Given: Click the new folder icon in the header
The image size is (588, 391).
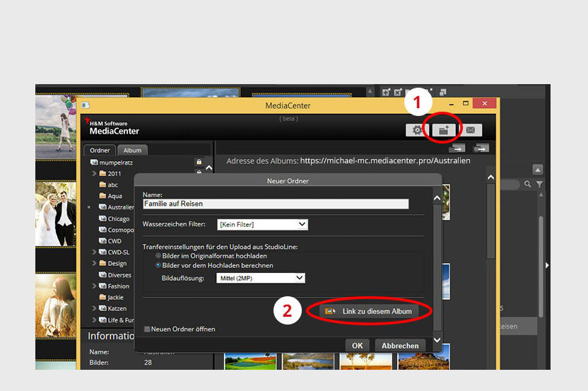Looking at the screenshot, I should [444, 130].
